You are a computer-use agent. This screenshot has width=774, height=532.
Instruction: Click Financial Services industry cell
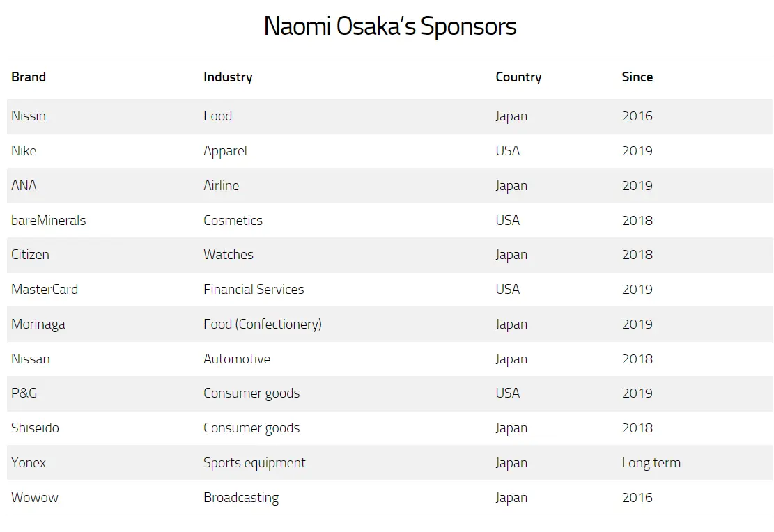[254, 289]
